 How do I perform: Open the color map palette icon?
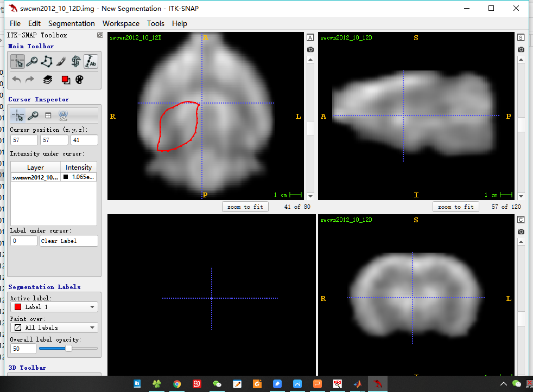tap(79, 80)
